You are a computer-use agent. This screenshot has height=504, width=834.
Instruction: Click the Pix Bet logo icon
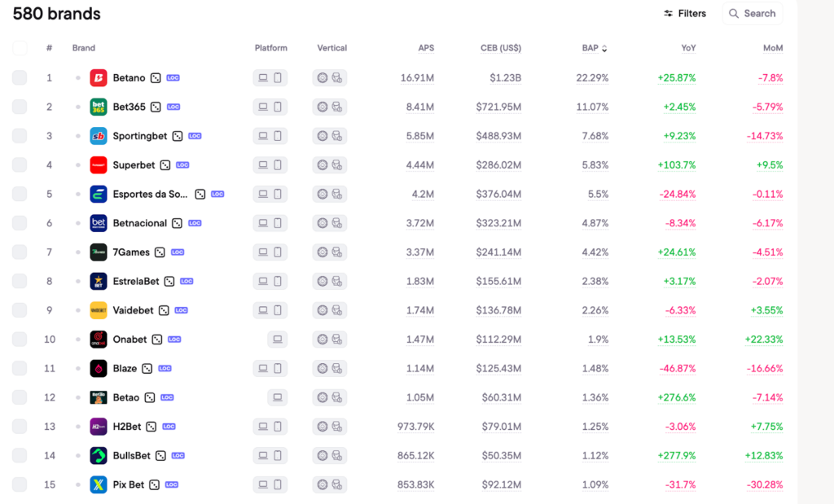(x=99, y=484)
